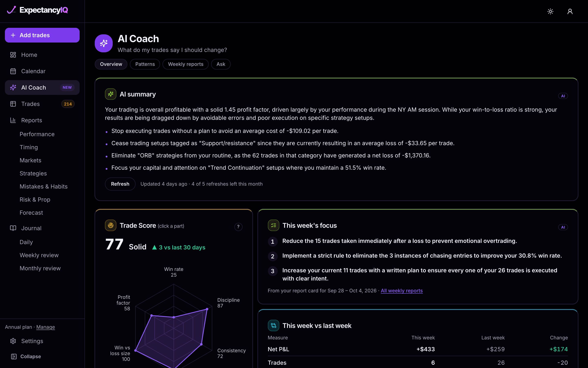Open the Forecast report
The height and width of the screenshot is (368, 588).
pyautogui.click(x=31, y=213)
